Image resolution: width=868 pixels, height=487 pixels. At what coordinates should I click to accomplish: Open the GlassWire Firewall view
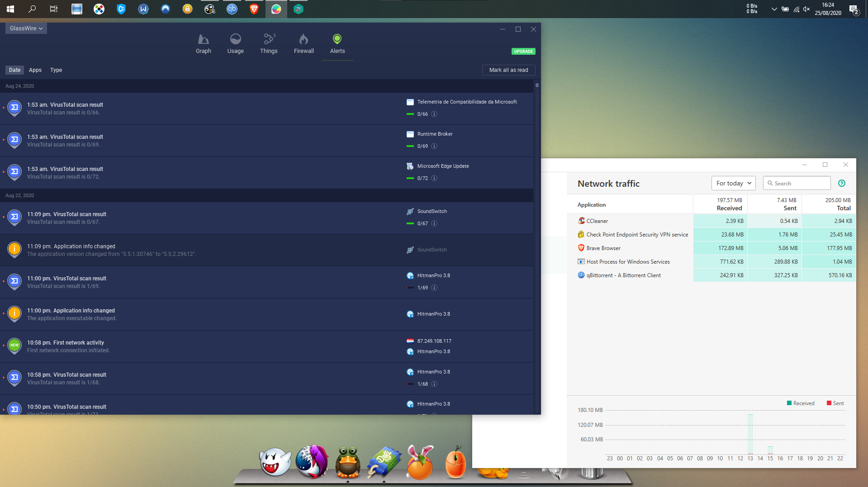point(304,44)
